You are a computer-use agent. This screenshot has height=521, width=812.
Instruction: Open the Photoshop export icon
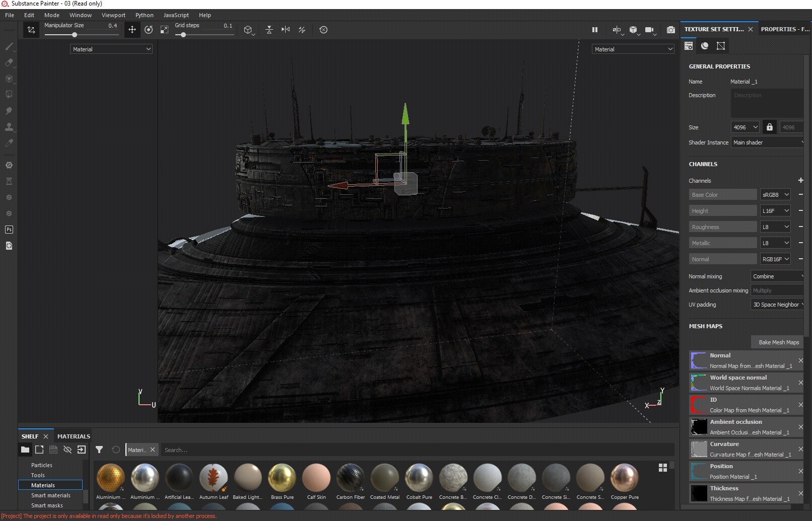9,230
